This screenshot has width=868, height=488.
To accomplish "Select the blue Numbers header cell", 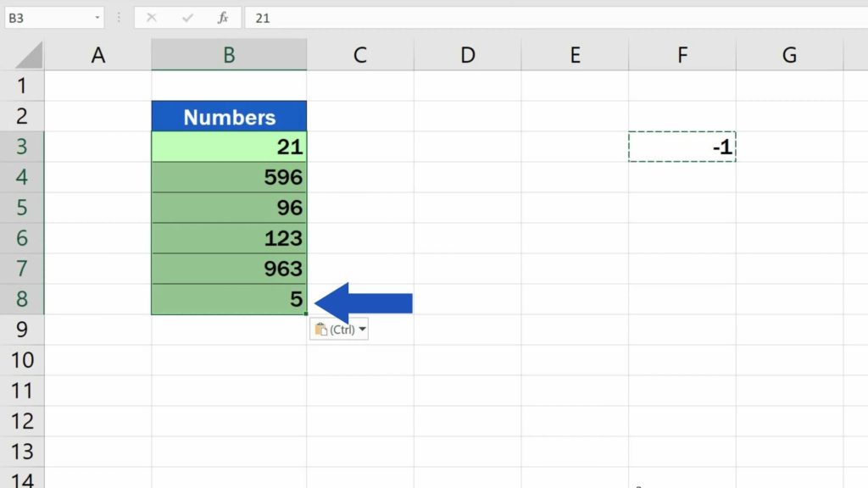I will (229, 116).
